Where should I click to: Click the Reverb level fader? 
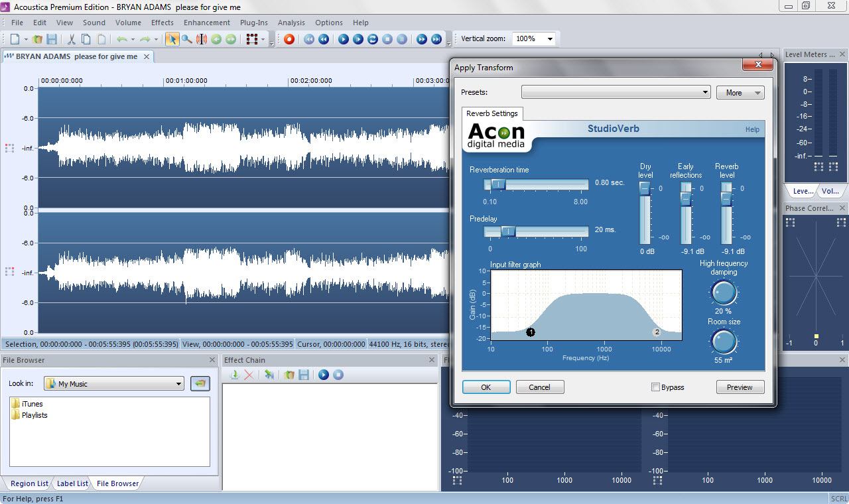coord(726,198)
